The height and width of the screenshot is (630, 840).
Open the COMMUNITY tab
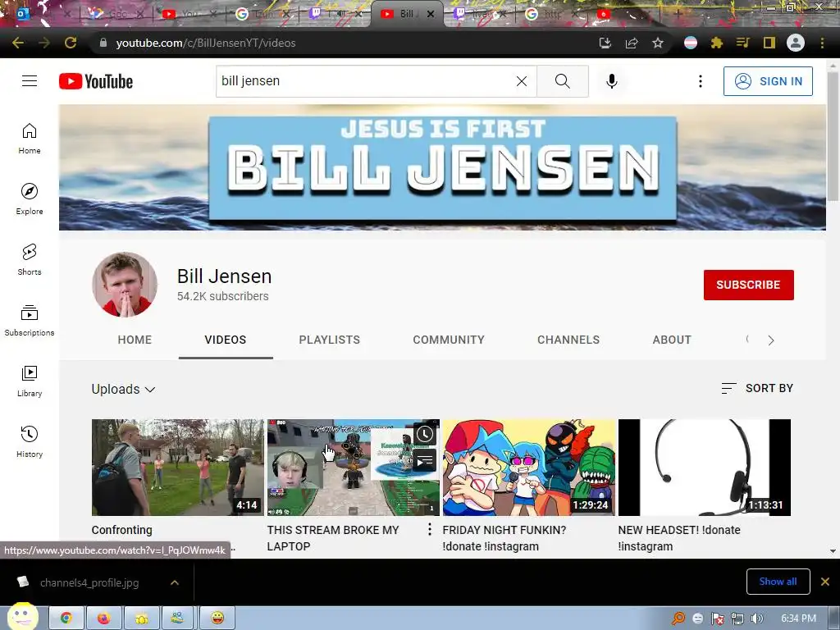coord(449,340)
